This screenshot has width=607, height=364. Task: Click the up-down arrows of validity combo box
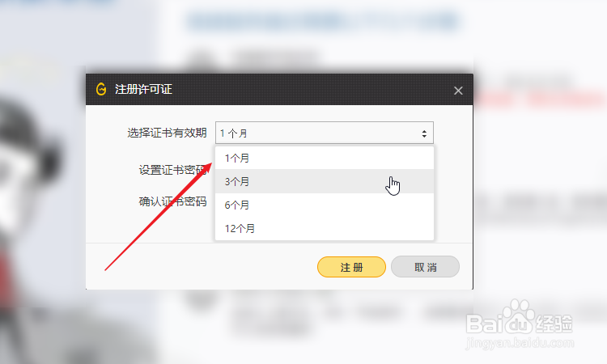pos(424,133)
